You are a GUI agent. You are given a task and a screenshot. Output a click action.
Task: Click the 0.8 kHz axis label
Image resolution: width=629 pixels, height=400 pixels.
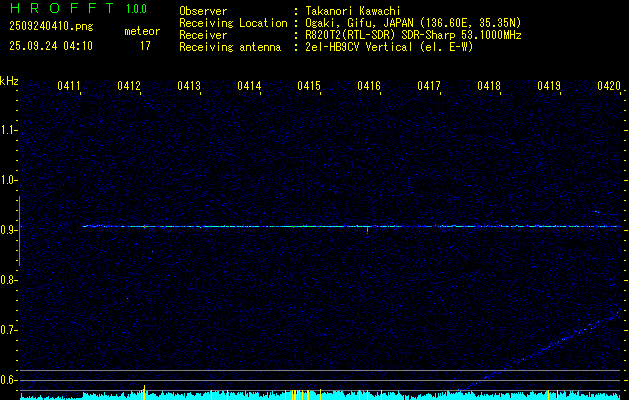point(9,280)
